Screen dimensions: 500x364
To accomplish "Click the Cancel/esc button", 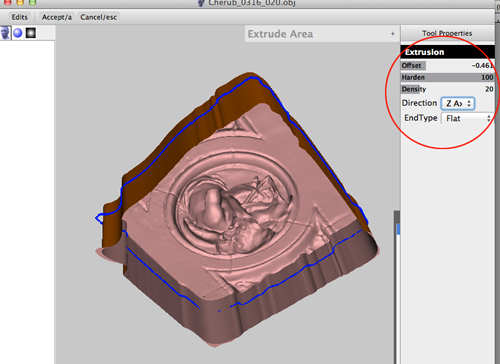I will pyautogui.click(x=98, y=17).
